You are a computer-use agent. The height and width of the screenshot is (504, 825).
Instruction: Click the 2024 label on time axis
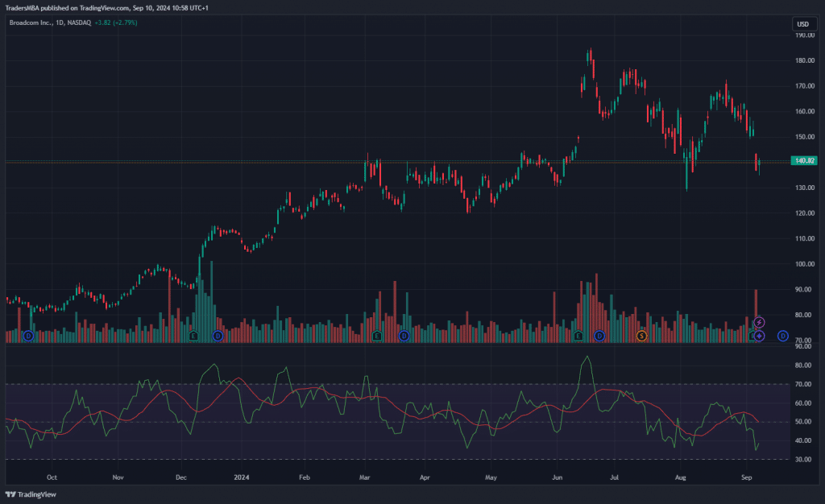tap(241, 477)
